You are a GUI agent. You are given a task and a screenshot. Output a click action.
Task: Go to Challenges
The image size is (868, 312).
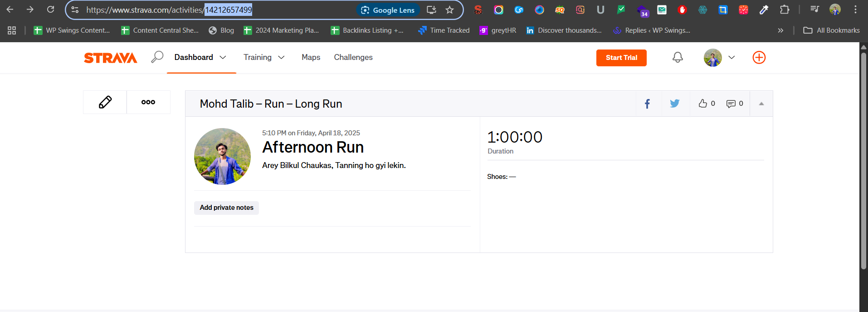pyautogui.click(x=353, y=57)
